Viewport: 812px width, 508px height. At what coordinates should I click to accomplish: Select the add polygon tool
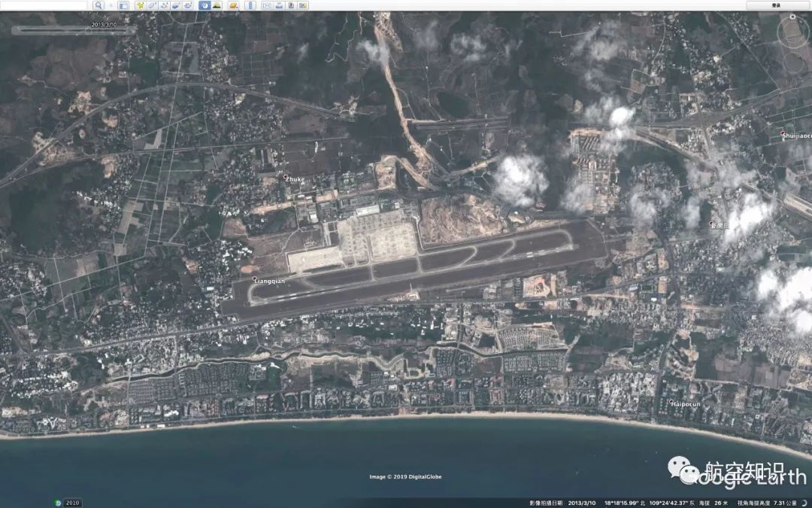click(152, 5)
